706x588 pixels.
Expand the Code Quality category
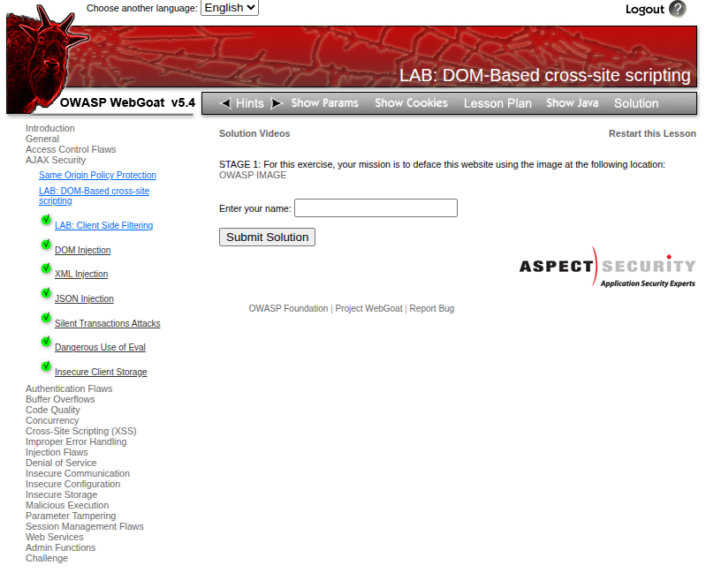pos(53,410)
